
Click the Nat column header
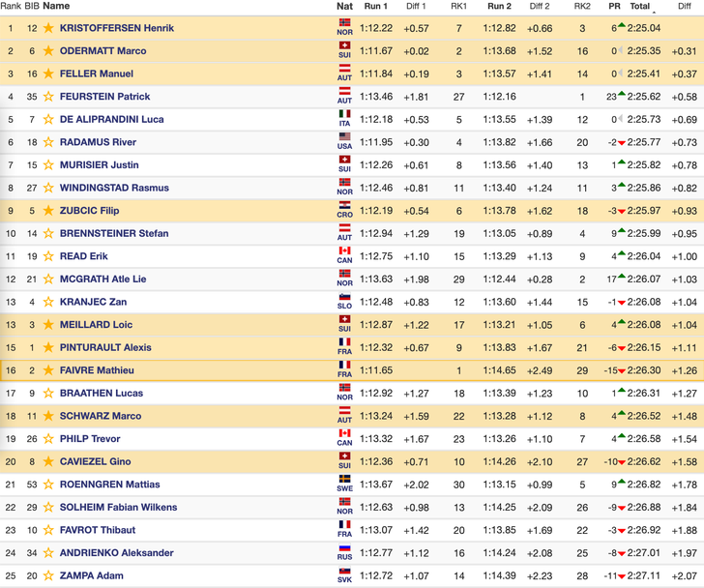click(344, 6)
